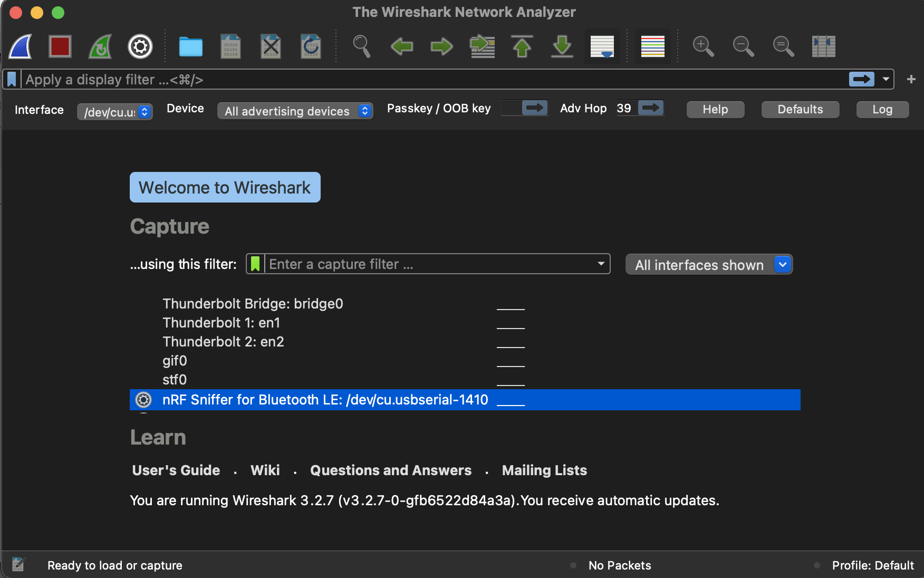Save this capture file icon
The image size is (924, 578).
pos(230,46)
